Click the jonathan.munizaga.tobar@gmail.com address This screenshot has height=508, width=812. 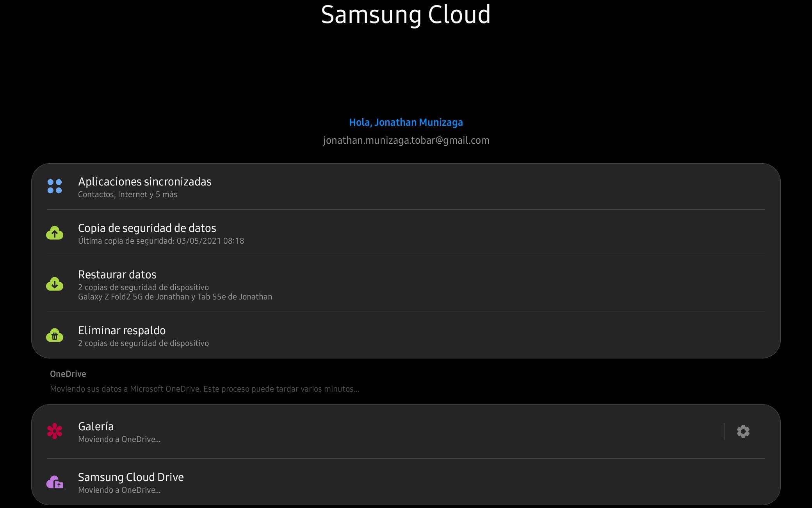(x=406, y=140)
